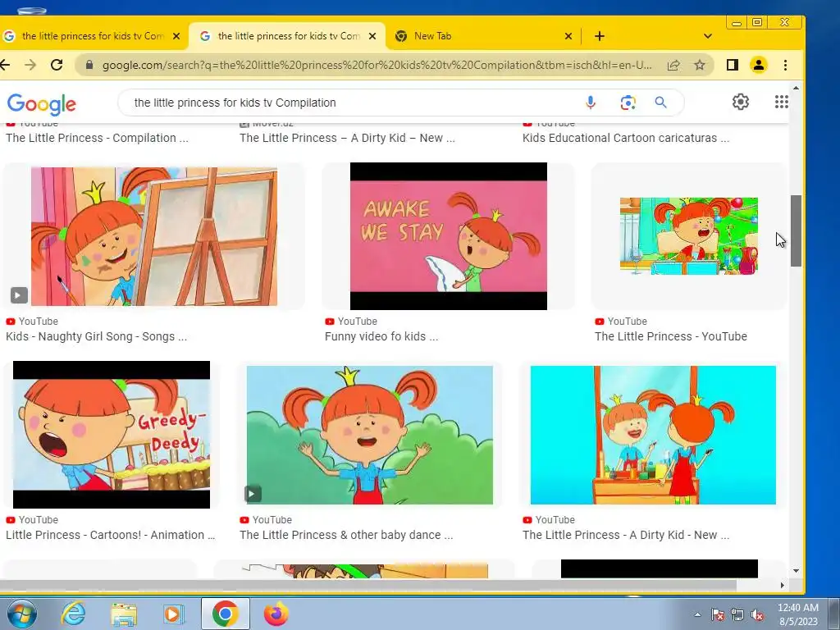Open 'Little Princess - Cartoons! - Animation' link
Viewport: 840px width, 630px height.
111,535
